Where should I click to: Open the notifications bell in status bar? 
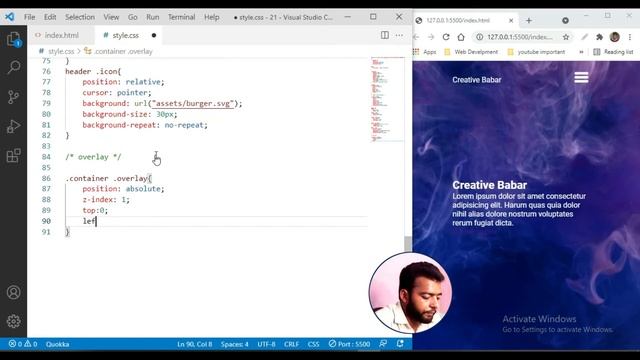click(x=400, y=344)
